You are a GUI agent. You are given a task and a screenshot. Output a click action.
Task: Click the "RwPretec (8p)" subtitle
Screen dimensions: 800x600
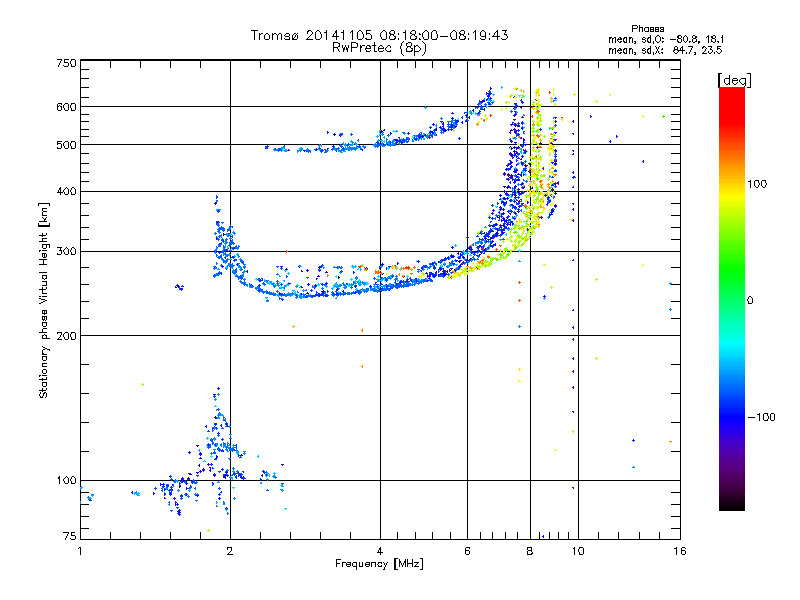pos(379,48)
